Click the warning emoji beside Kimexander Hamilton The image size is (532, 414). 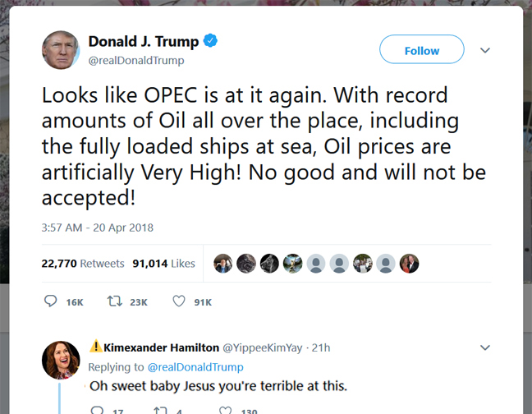click(x=96, y=347)
